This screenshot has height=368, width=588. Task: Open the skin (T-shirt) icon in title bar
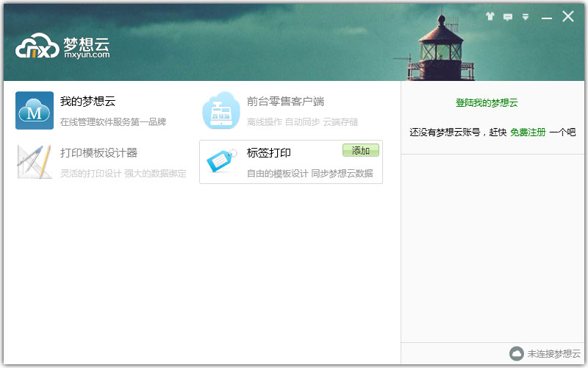pyautogui.click(x=490, y=16)
